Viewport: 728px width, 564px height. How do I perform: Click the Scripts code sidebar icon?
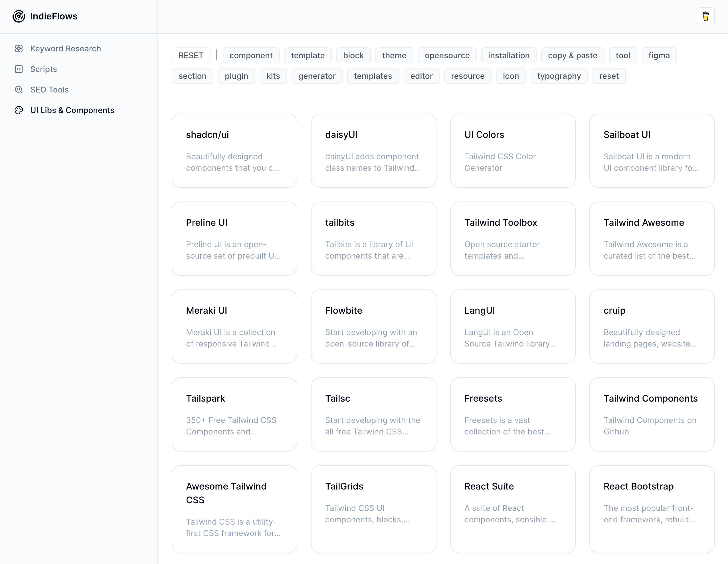pyautogui.click(x=19, y=69)
